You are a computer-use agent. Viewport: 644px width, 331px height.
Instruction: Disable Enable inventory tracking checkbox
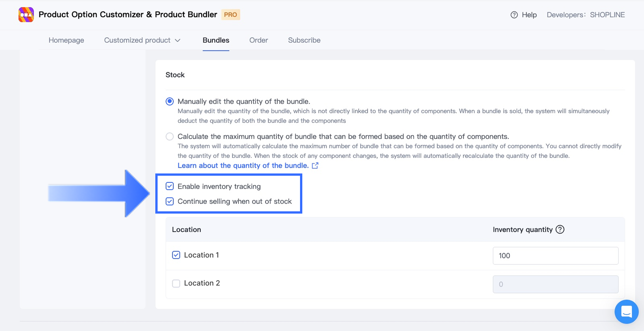coord(170,186)
